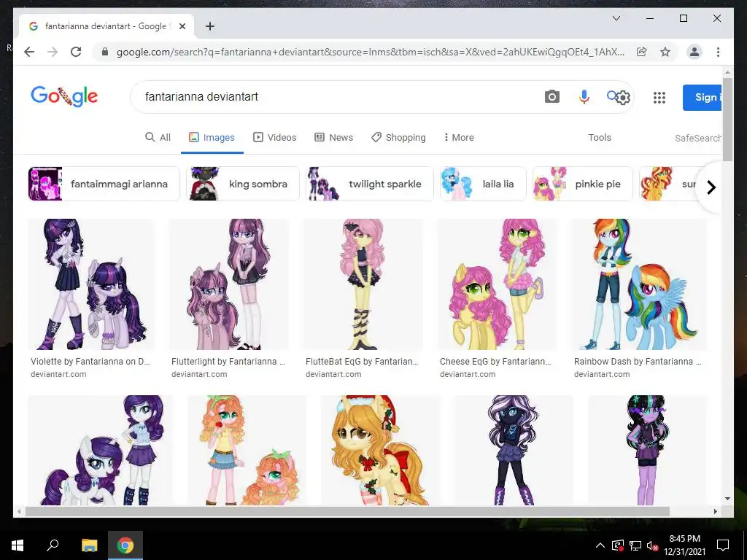The image size is (747, 560).
Task: Filter by twilight sparkle chip
Action: point(370,184)
